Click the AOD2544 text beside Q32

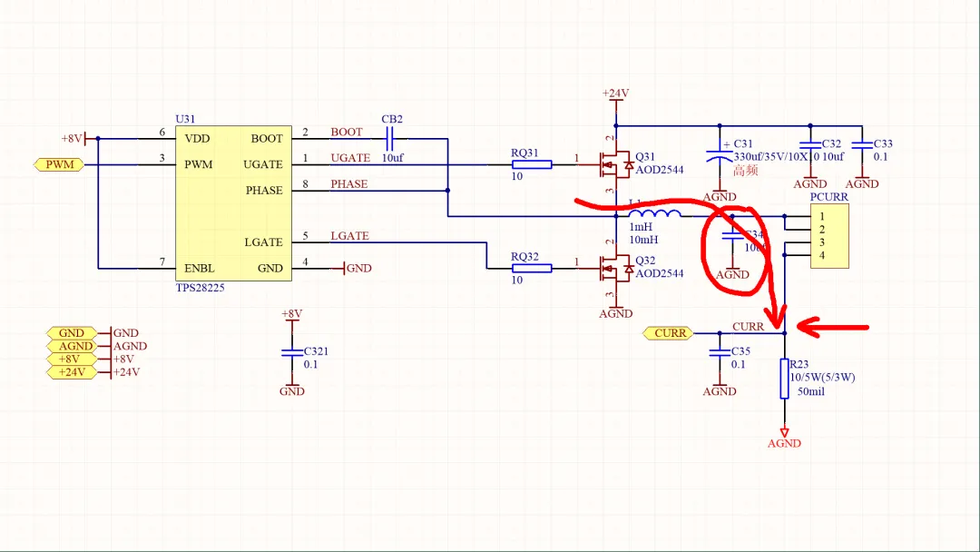pyautogui.click(x=660, y=274)
